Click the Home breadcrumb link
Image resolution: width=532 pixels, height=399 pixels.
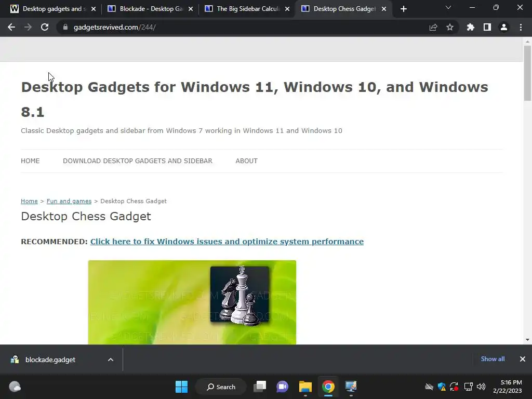[x=29, y=201]
